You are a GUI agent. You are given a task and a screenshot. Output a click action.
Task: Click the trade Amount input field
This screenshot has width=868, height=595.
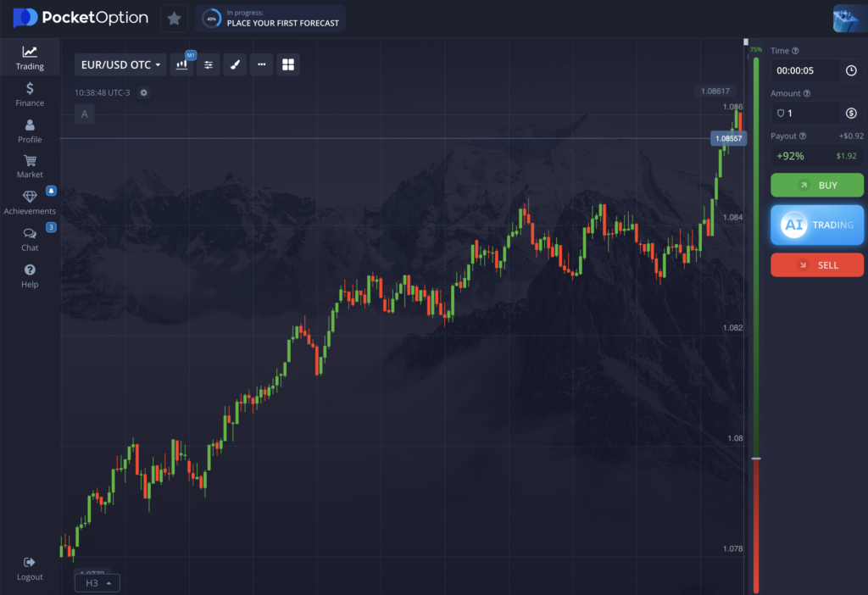click(x=805, y=114)
